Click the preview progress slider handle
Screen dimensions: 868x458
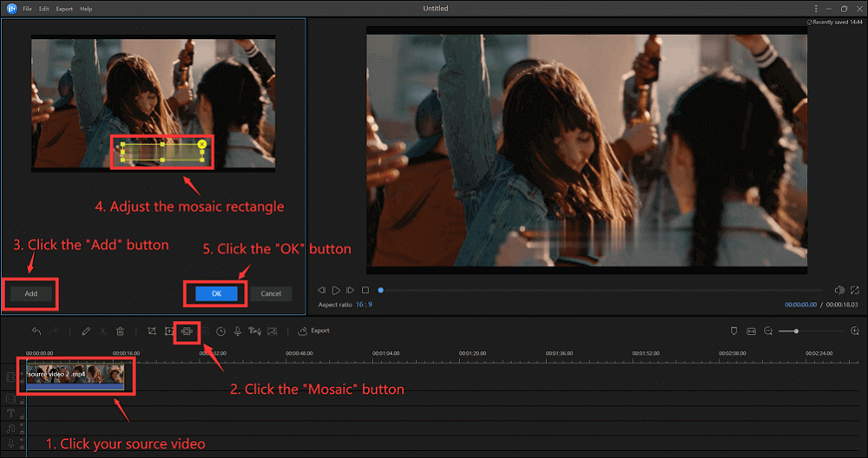pos(381,290)
